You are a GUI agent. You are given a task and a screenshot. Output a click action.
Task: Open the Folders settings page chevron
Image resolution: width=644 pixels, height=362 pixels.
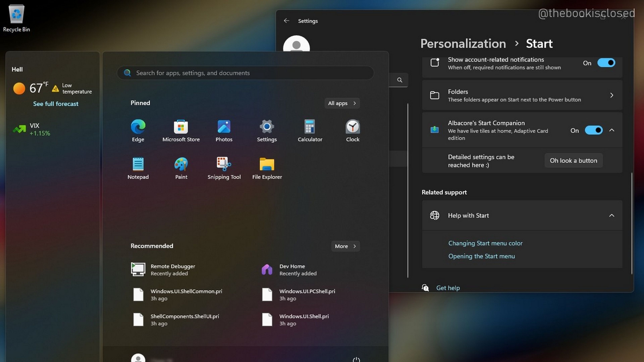[611, 95]
